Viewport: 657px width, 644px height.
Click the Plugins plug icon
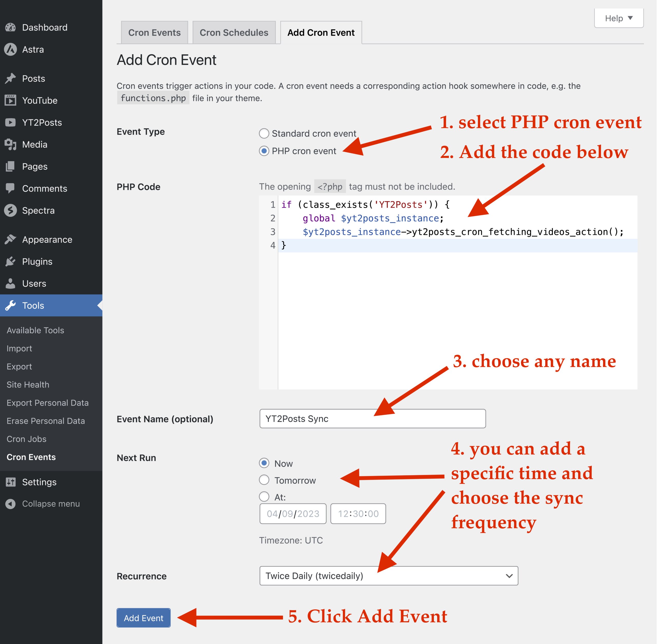(11, 261)
